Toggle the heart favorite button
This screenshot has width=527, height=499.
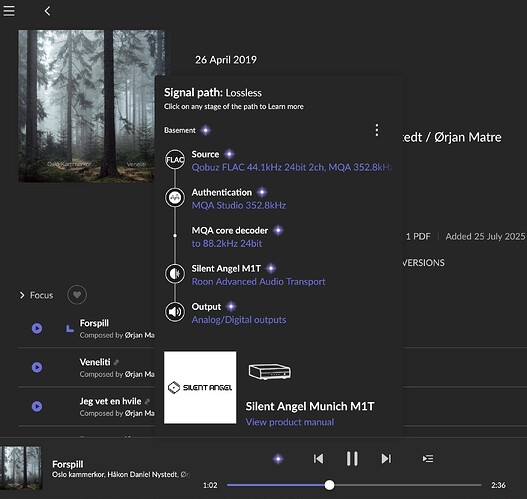click(x=77, y=295)
